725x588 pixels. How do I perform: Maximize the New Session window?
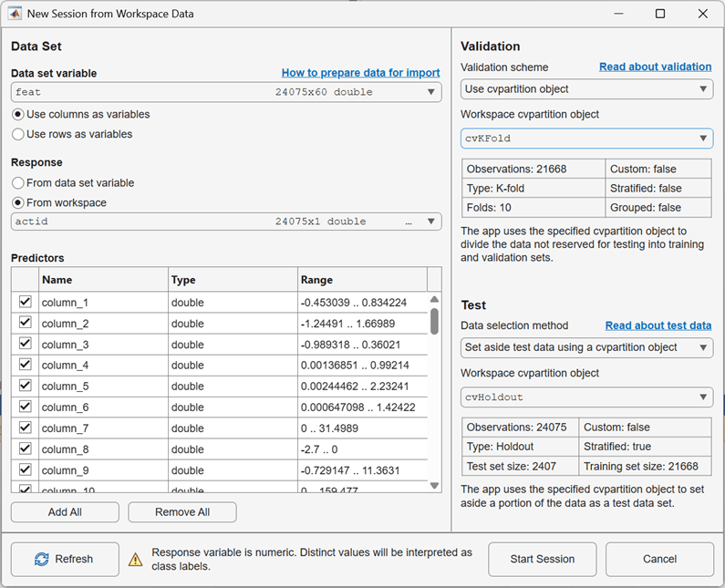660,14
